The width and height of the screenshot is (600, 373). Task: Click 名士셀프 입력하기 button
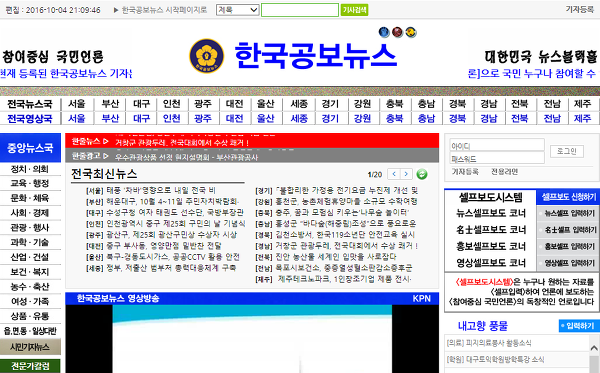(x=568, y=230)
